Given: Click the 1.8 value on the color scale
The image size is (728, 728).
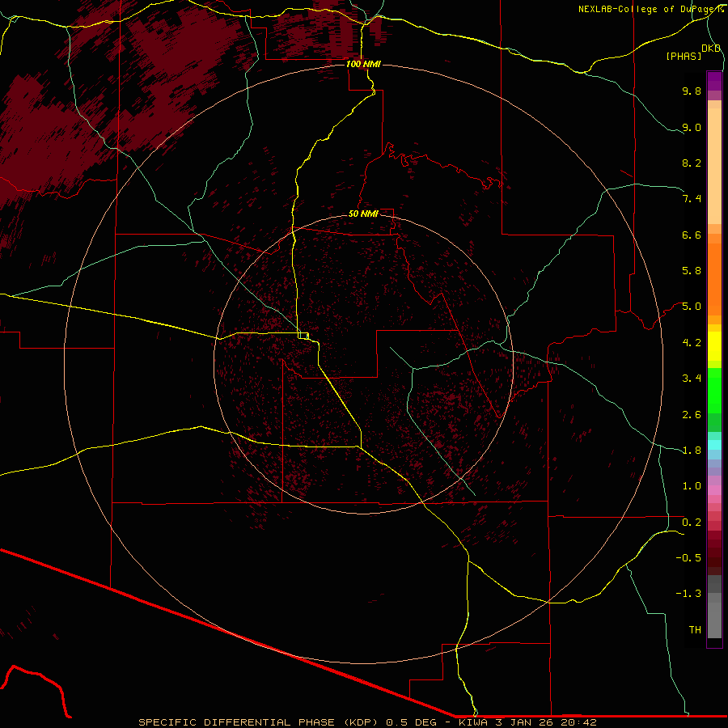Looking at the screenshot, I should tap(692, 451).
